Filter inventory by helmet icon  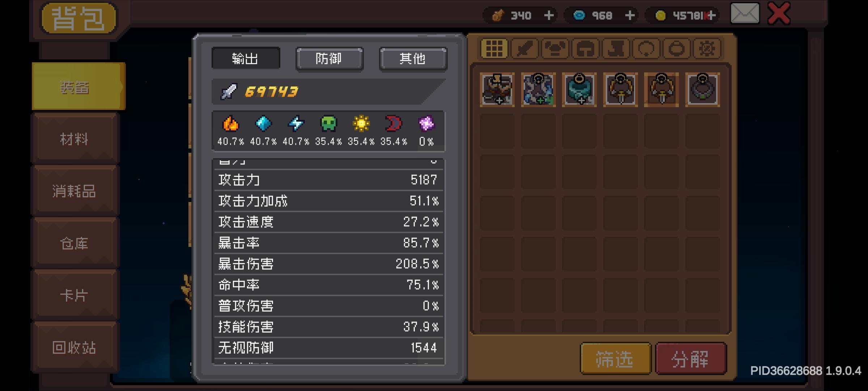coord(586,48)
